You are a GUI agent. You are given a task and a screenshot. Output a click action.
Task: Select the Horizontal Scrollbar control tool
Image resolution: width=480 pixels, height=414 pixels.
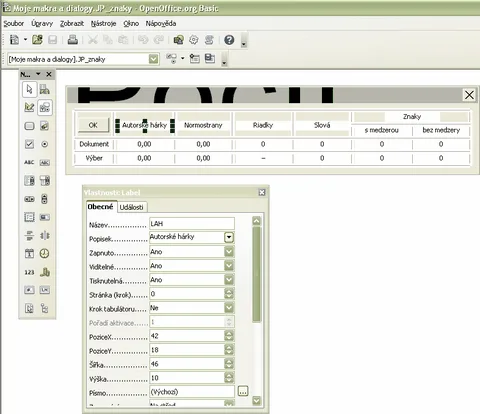tap(29, 199)
